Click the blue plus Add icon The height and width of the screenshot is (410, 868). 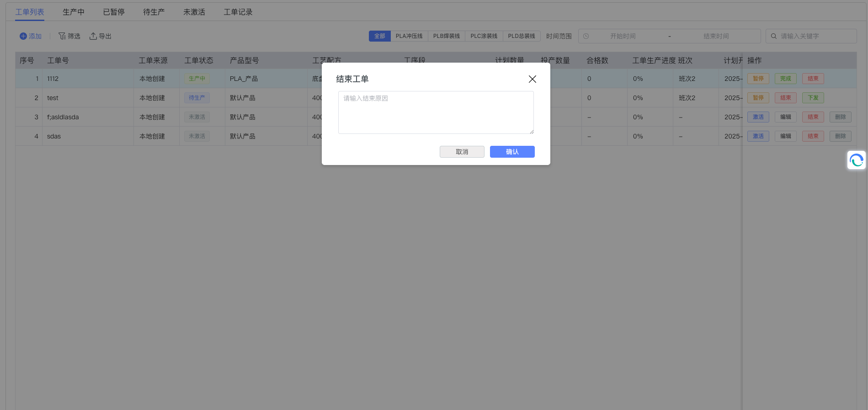pos(23,36)
